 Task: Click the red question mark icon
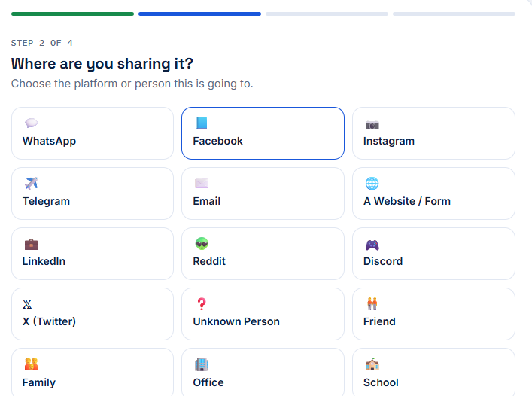tap(202, 304)
